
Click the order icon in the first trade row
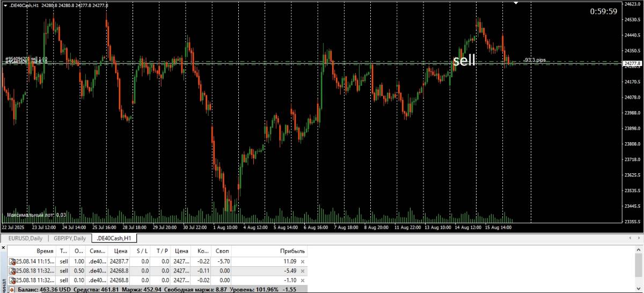12,261
